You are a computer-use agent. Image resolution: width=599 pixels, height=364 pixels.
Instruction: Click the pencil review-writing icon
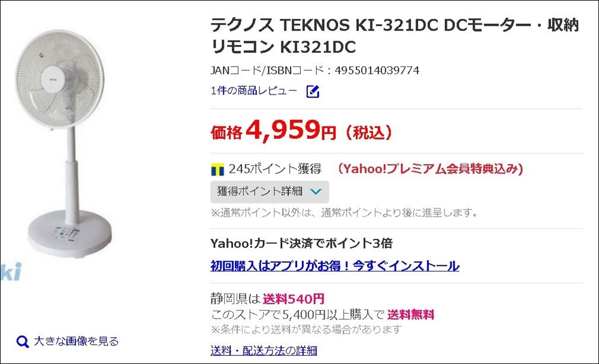pos(313,92)
